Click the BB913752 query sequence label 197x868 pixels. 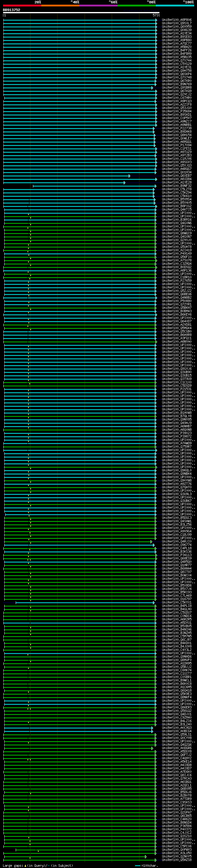(x=12, y=10)
